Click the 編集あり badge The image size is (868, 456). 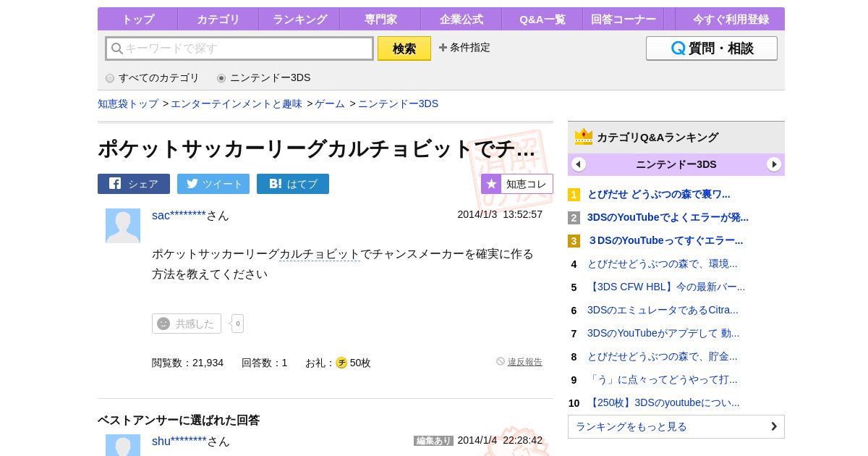[x=433, y=441]
